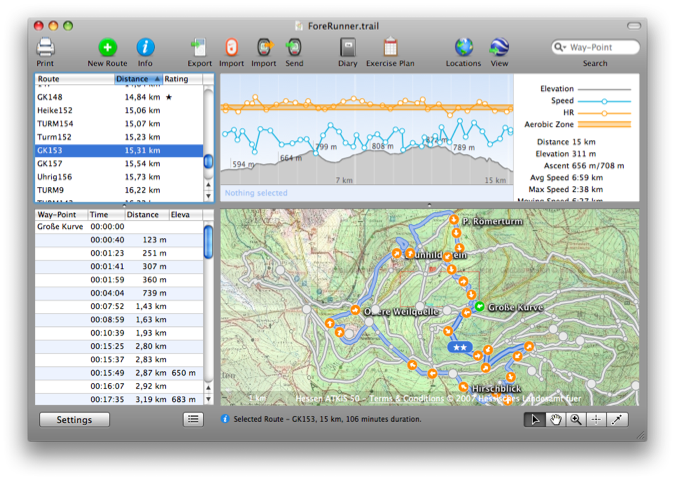Click the split handle between chart and map
The height and width of the screenshot is (480, 675).
click(429, 205)
